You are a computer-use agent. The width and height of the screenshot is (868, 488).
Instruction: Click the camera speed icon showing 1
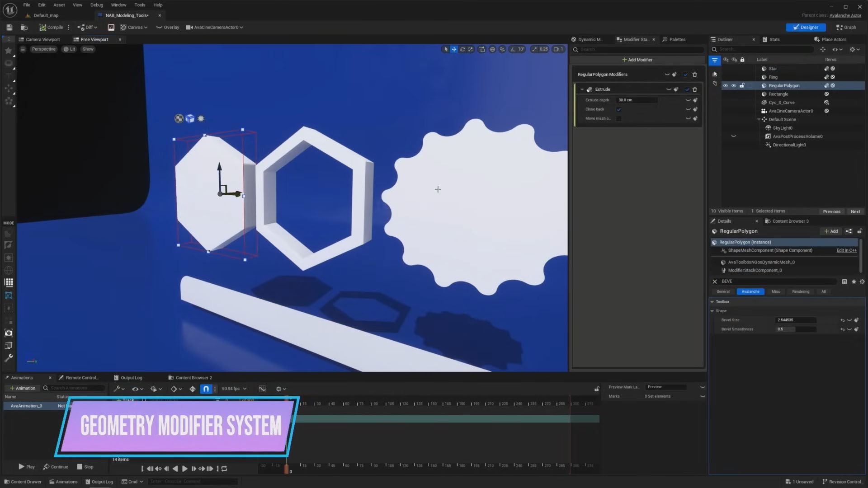tap(558, 49)
